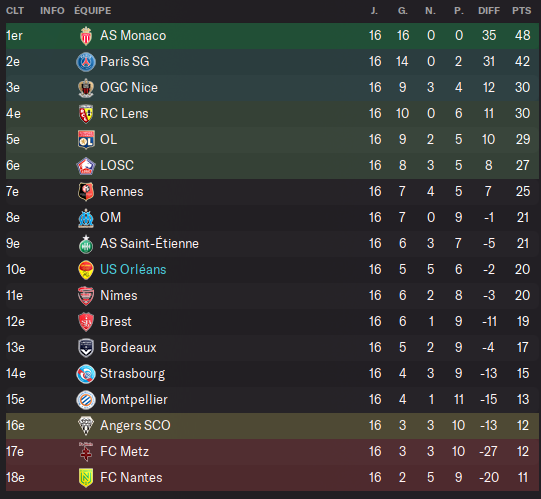Select the FC Metz table row
The height and width of the screenshot is (499, 541).
272,452
